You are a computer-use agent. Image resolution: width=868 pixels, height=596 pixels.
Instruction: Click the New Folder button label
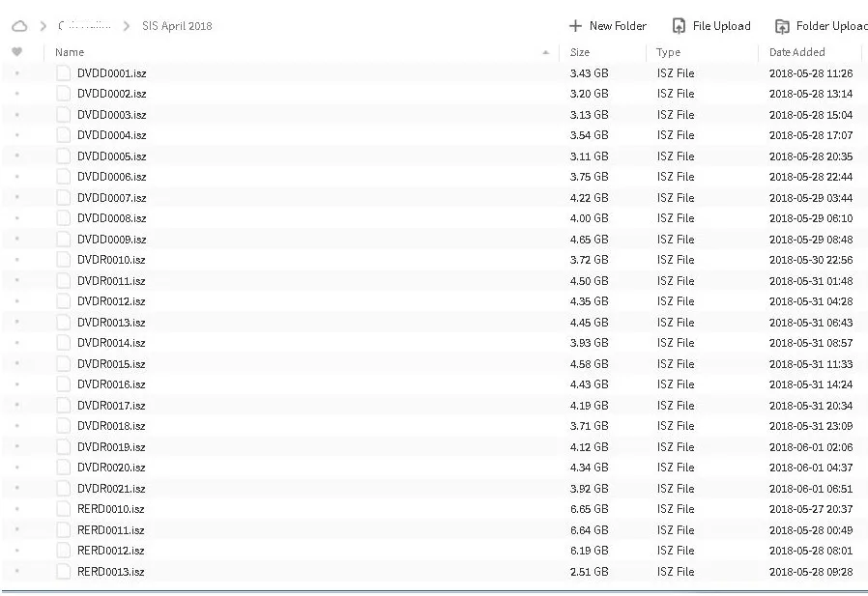[x=618, y=26]
